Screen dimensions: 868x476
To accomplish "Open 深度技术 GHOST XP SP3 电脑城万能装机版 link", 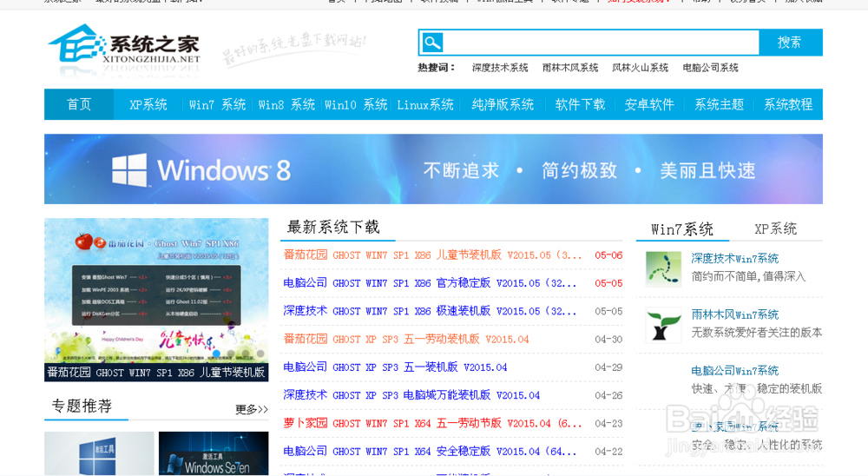I will (x=411, y=395).
